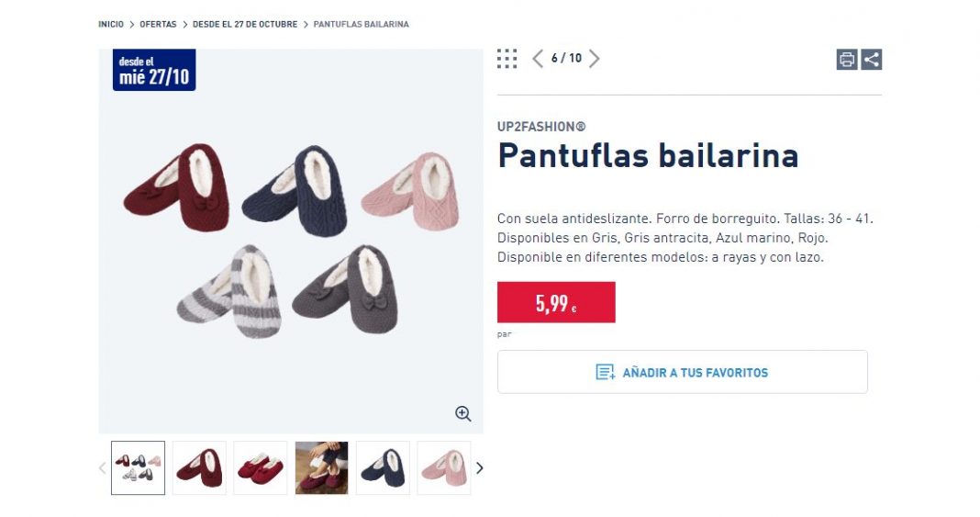Viewport: 980px width, 517px height.
Task: Add product with AÑADIR A TUS FAVORITOS
Action: [682, 372]
